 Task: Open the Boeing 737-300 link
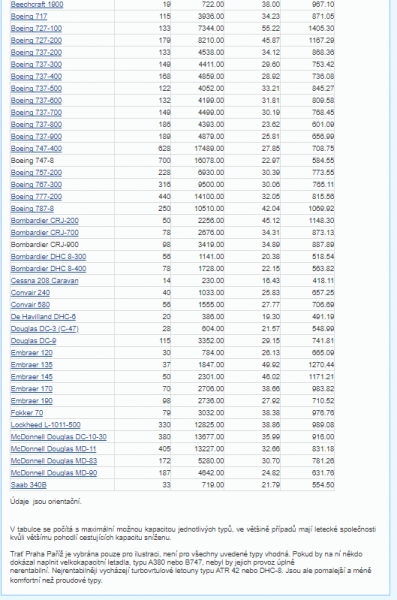tap(36, 64)
